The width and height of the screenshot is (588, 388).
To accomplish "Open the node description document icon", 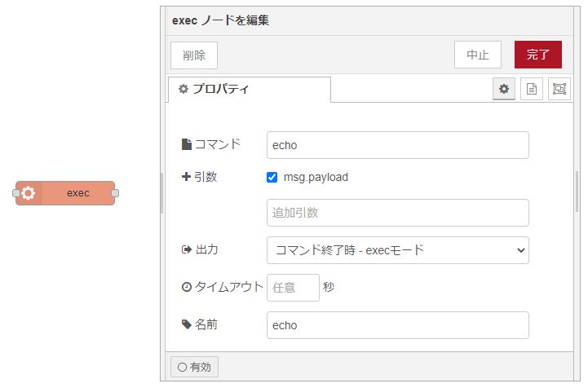I will [531, 89].
